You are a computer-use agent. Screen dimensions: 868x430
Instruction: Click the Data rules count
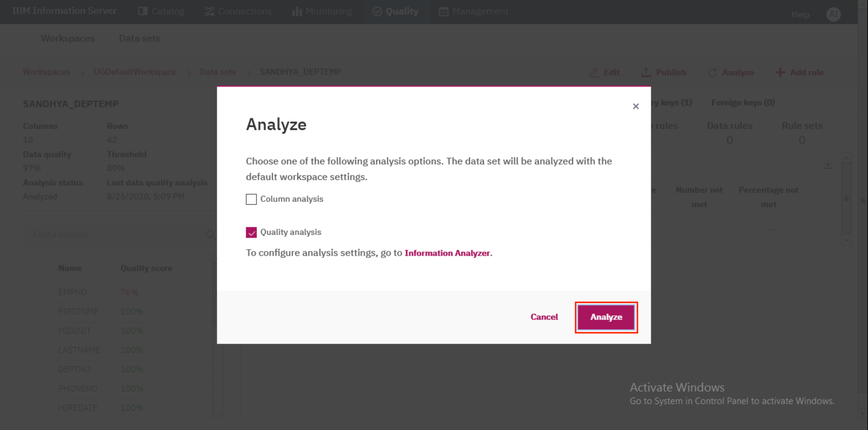click(729, 140)
